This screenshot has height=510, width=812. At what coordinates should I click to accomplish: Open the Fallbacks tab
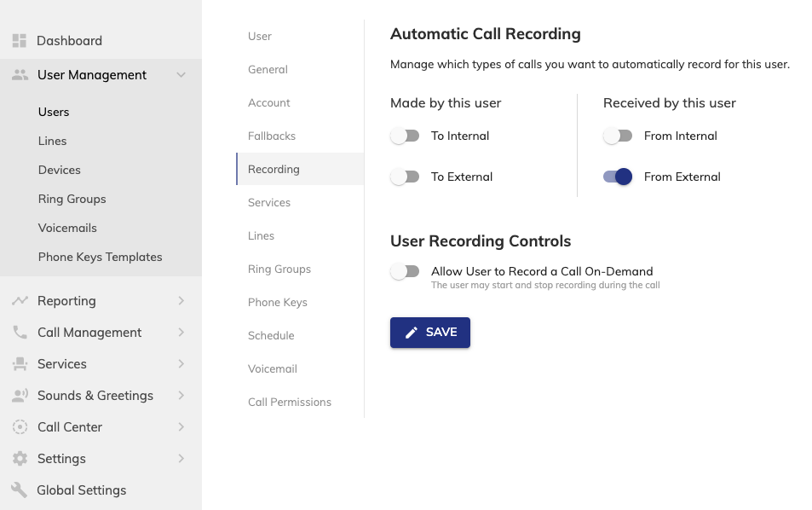301,136
